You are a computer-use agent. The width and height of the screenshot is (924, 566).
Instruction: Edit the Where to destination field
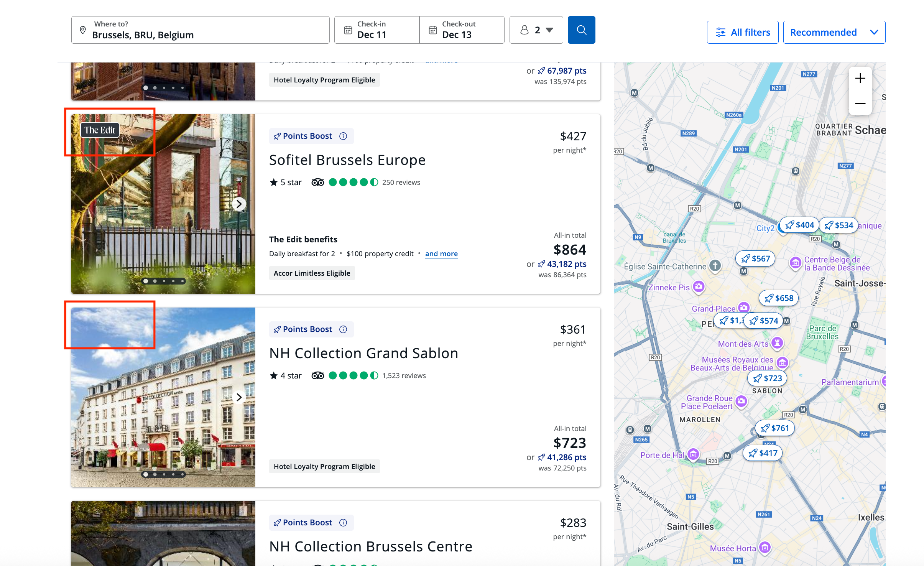point(200,30)
